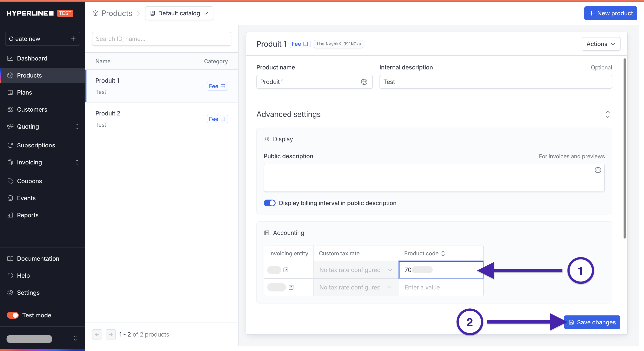Collapse the Advanced settings section
The image size is (644, 351).
click(608, 114)
